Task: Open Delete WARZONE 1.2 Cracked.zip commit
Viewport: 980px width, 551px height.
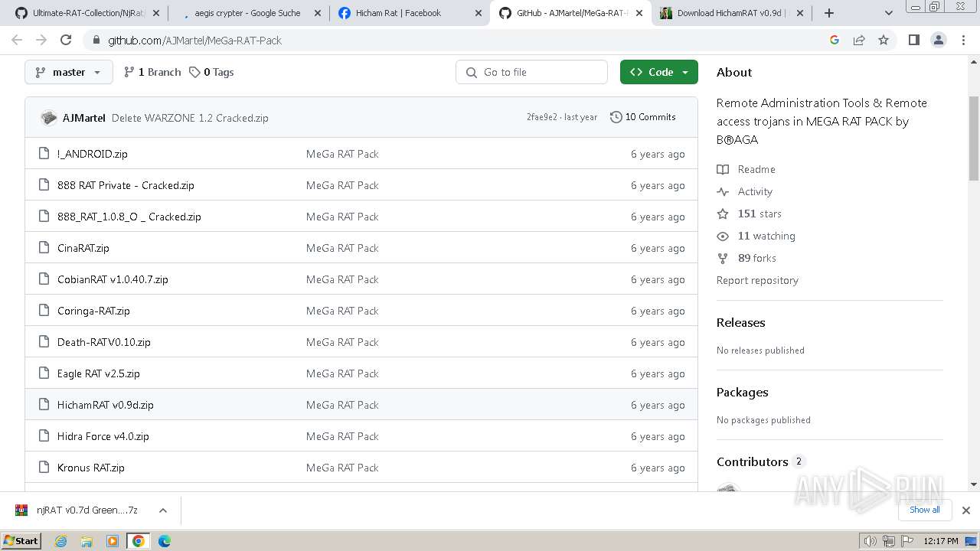Action: coord(190,118)
